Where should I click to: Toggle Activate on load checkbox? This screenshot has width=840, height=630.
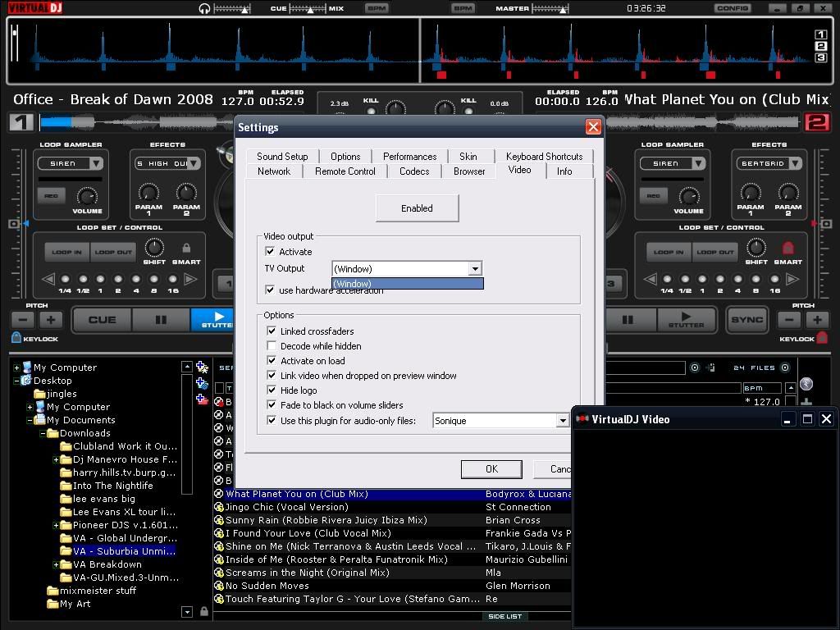(x=272, y=361)
